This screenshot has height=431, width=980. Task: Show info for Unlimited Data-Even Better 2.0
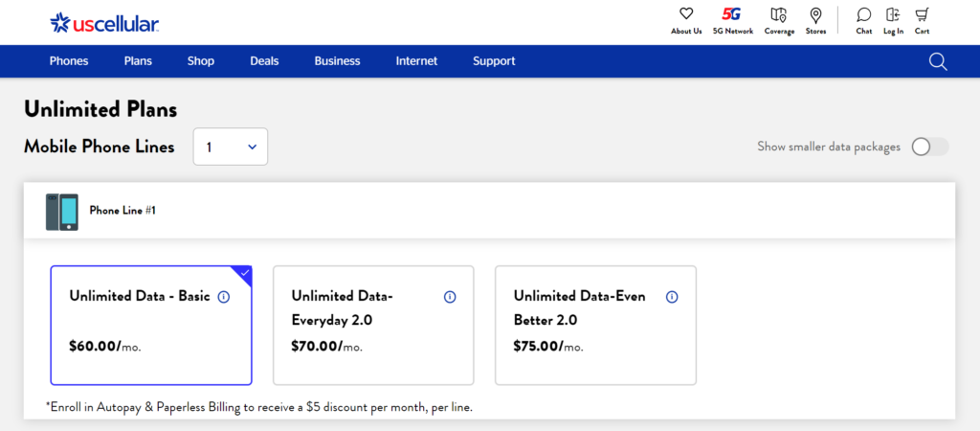672,297
